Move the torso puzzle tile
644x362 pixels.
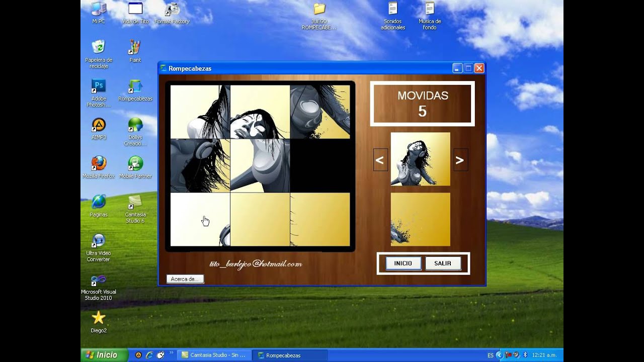pyautogui.click(x=260, y=165)
